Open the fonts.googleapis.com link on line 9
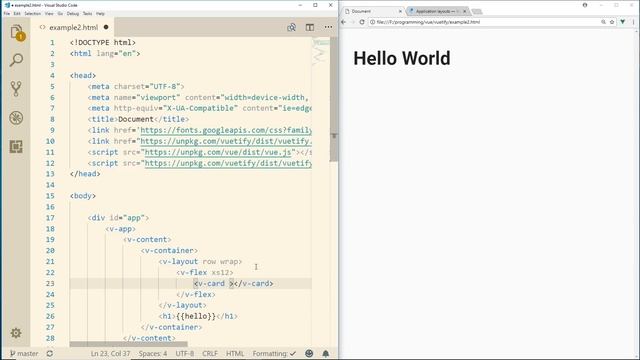This screenshot has height=360, width=640. [x=226, y=130]
